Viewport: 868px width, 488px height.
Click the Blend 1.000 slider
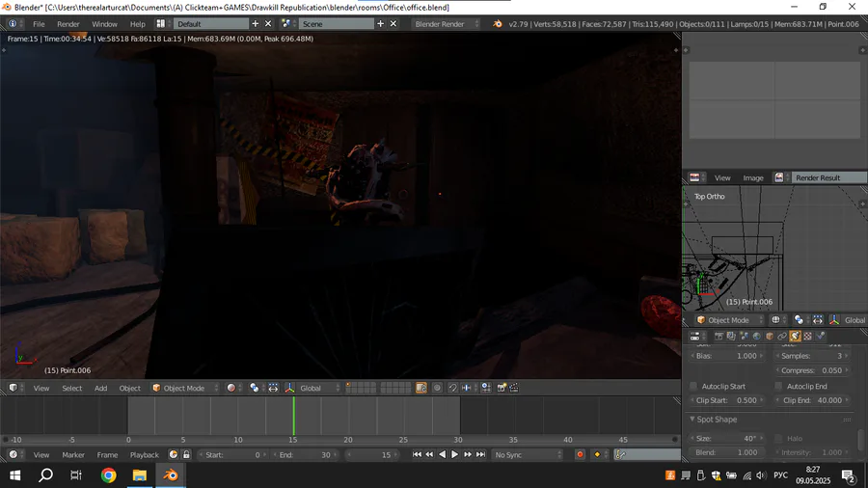point(727,452)
